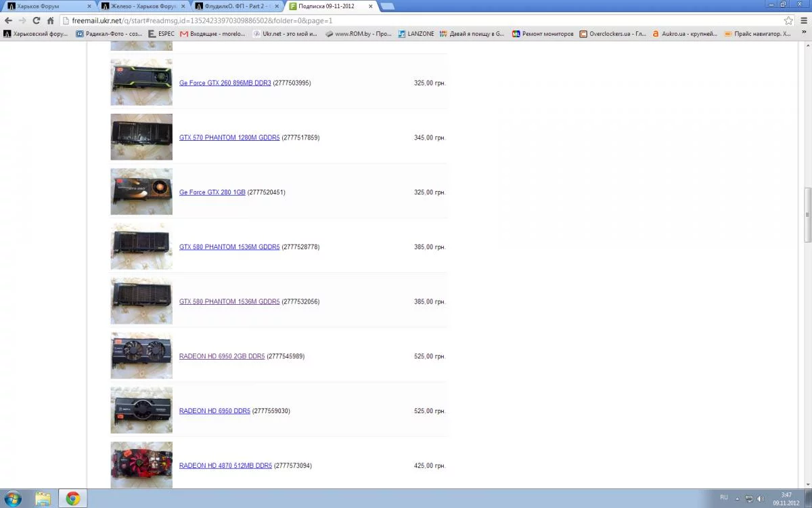812x508 pixels.
Task: Open the volume control in system tray
Action: 760,499
